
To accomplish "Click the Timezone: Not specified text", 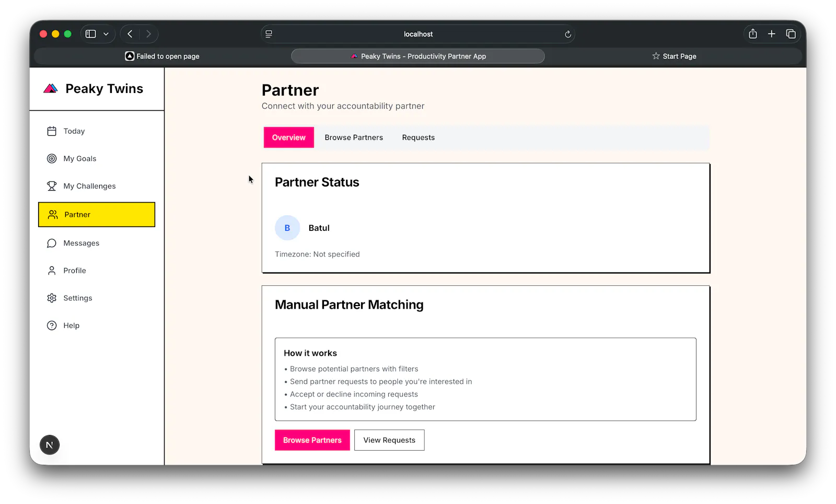I will coord(317,254).
